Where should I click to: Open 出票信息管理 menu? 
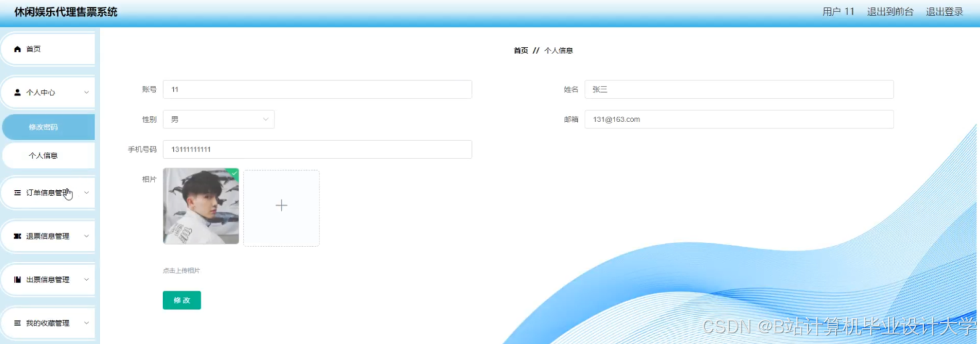point(47,279)
